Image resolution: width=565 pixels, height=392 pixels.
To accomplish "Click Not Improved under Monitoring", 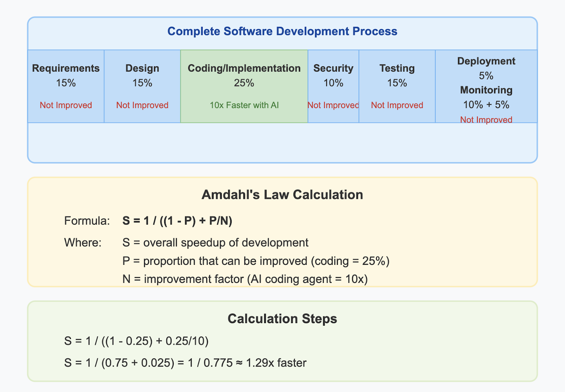I will (x=486, y=120).
